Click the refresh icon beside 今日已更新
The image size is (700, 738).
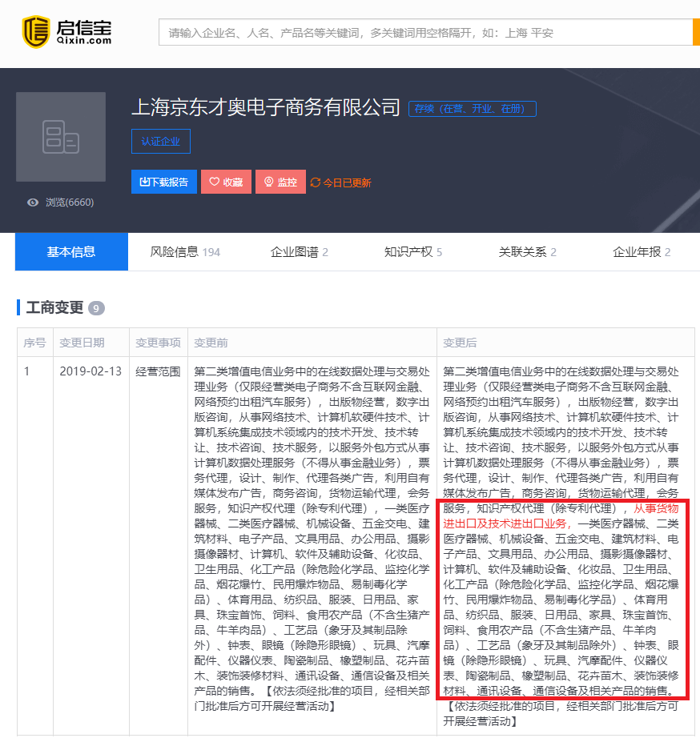pyautogui.click(x=315, y=182)
